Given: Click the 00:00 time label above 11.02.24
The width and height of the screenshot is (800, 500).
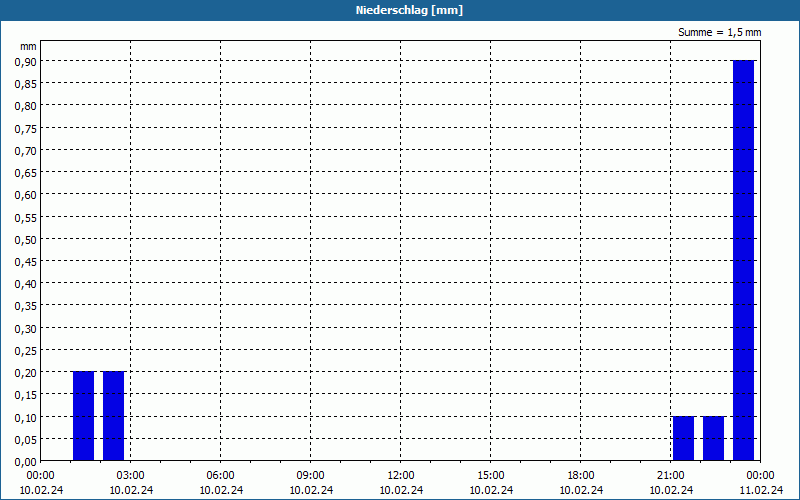Looking at the screenshot, I should [760, 476].
